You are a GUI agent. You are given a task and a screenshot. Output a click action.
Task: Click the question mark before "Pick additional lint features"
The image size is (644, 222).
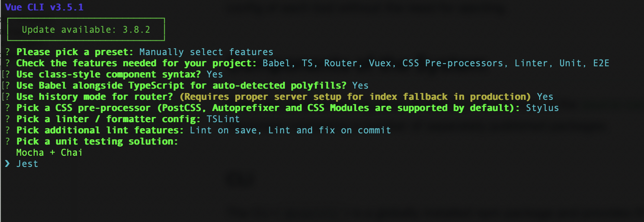pos(8,131)
